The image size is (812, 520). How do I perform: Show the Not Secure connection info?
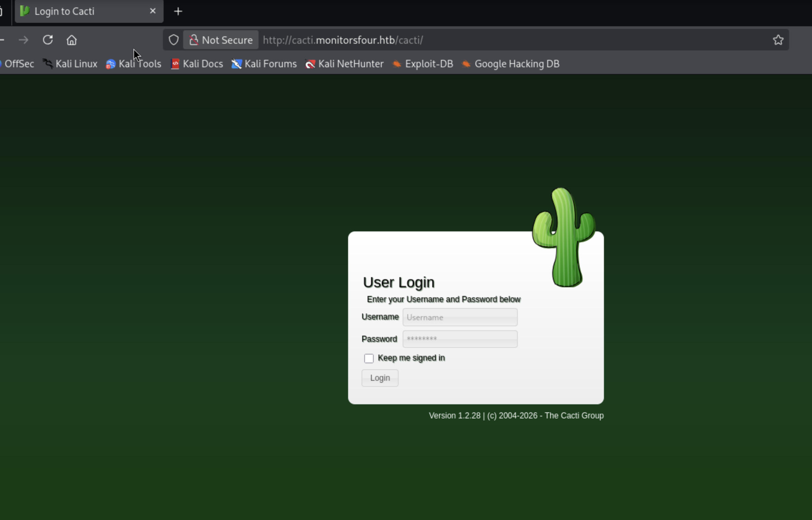pyautogui.click(x=221, y=40)
